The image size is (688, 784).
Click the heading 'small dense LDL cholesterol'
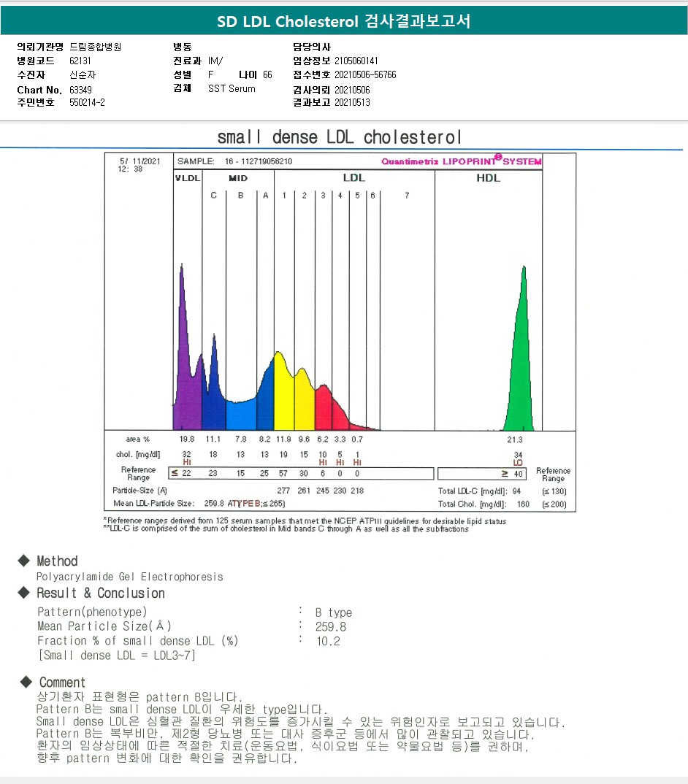click(339, 137)
